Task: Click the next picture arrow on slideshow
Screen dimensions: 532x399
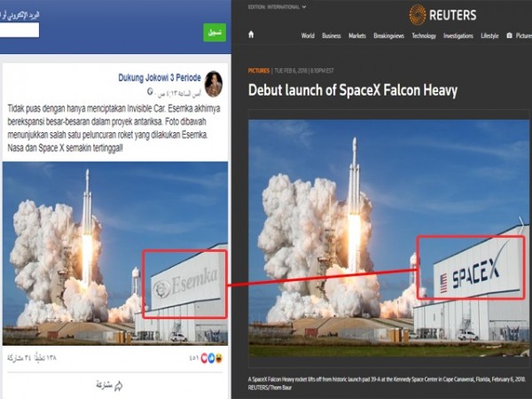Action: (522, 224)
